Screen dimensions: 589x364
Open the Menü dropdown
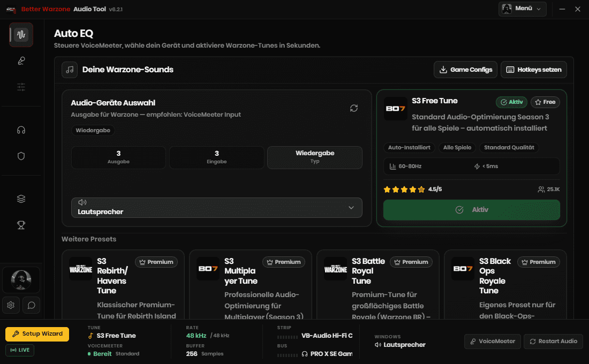pos(522,9)
